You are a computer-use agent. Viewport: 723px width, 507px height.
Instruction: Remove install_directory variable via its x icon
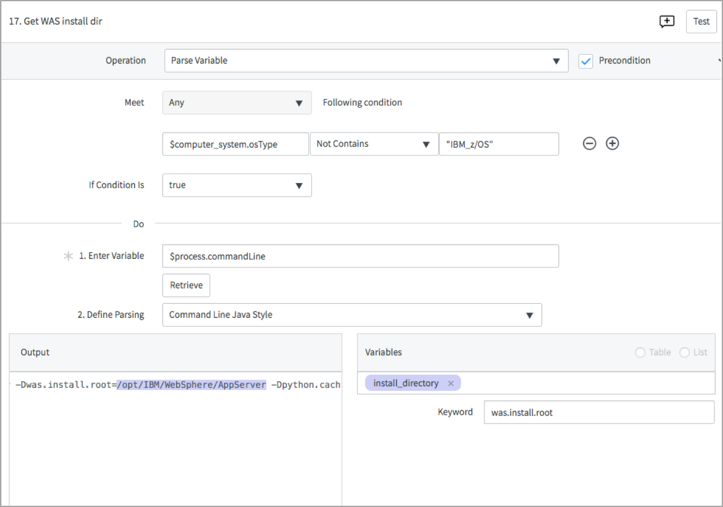click(450, 383)
